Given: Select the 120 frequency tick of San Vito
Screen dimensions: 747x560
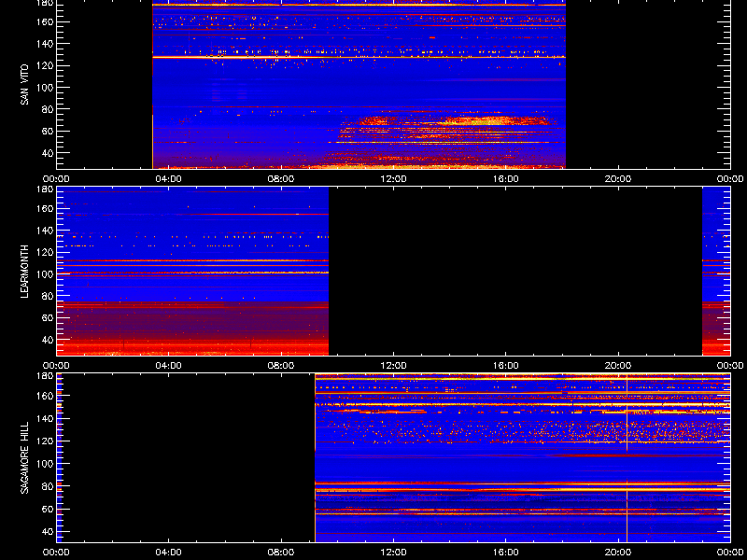Looking at the screenshot, I should coord(47,65).
